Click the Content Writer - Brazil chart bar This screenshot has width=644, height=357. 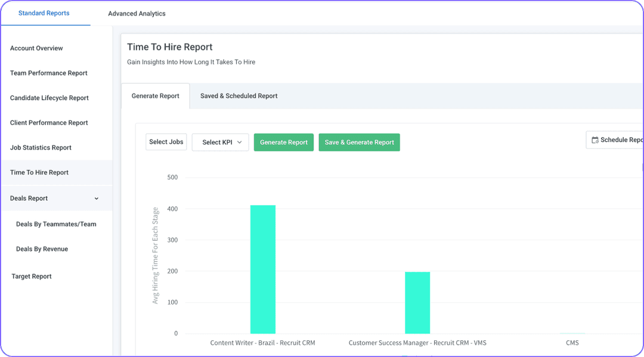(x=262, y=268)
